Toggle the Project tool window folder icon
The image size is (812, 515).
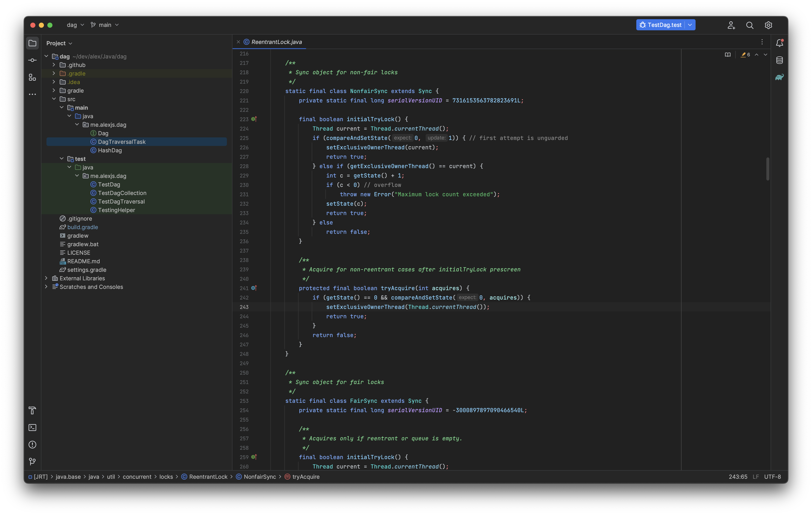click(x=32, y=43)
